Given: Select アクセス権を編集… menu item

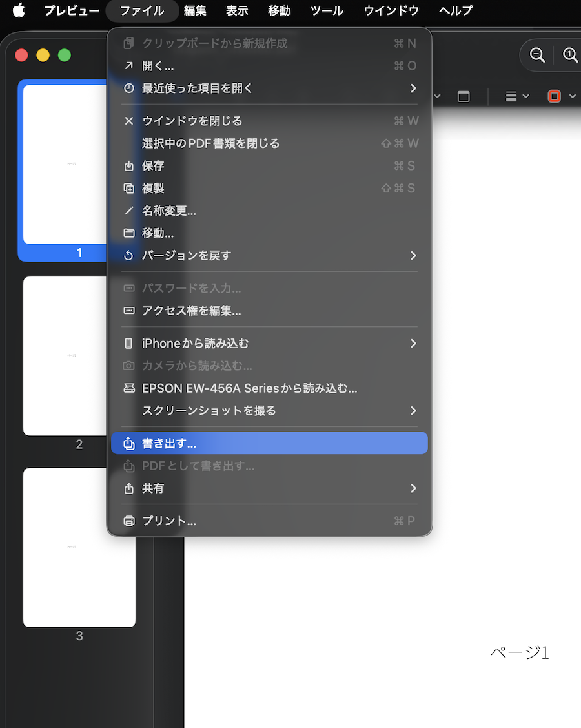Looking at the screenshot, I should pos(269,311).
